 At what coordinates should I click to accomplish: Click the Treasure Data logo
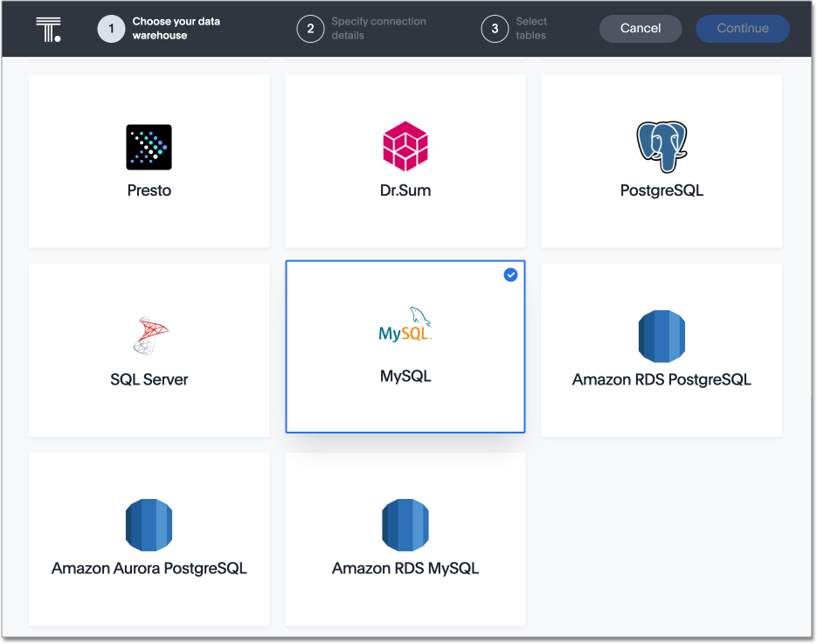point(48,28)
